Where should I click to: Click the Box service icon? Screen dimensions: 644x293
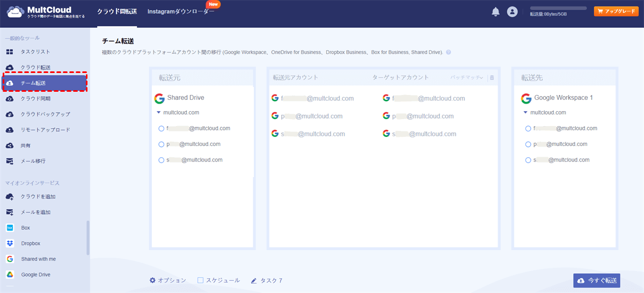click(10, 228)
